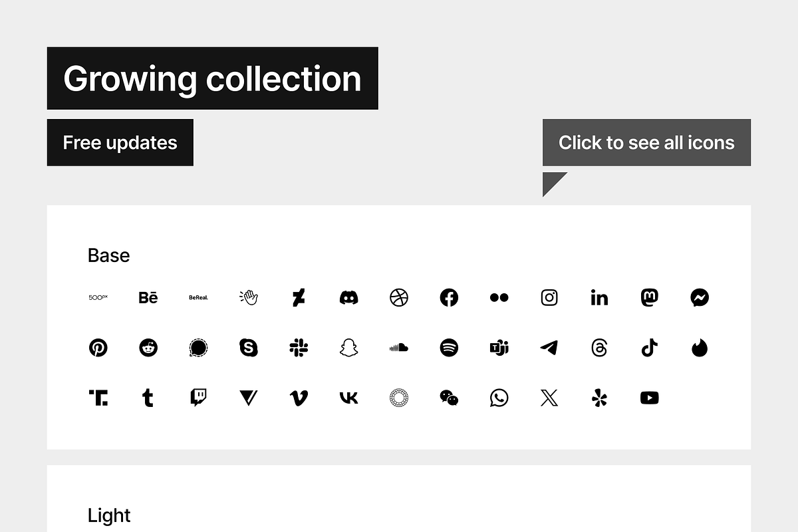Click the 'Click to see all icons' button
The width and height of the screenshot is (798, 532).
pos(646,142)
